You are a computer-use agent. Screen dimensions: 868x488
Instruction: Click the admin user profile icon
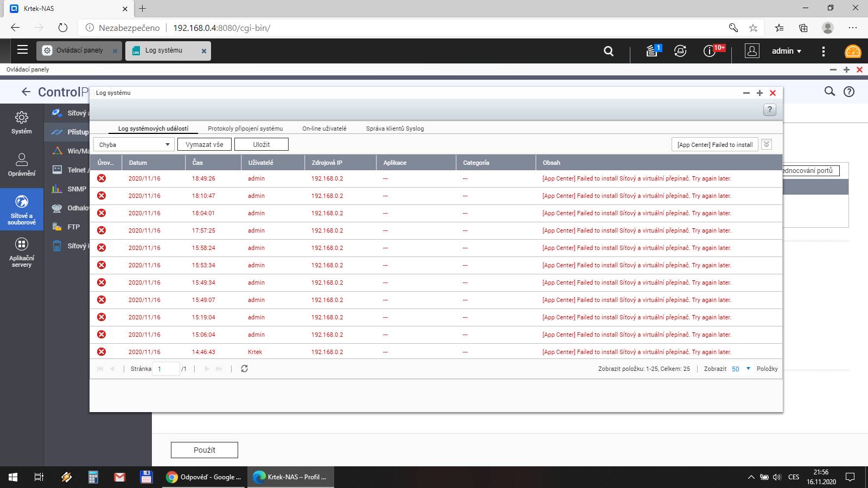click(752, 51)
